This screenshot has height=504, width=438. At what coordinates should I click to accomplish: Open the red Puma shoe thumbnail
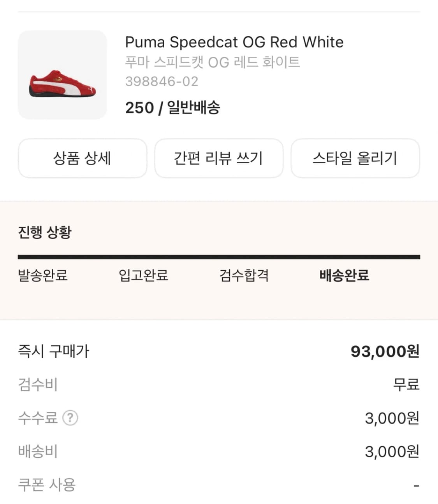pyautogui.click(x=62, y=75)
